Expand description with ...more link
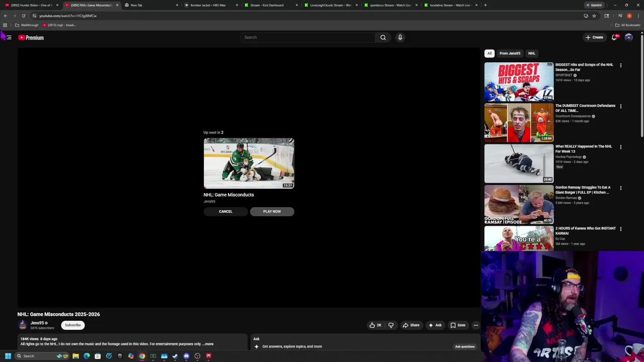The height and width of the screenshot is (362, 644). coord(208,344)
